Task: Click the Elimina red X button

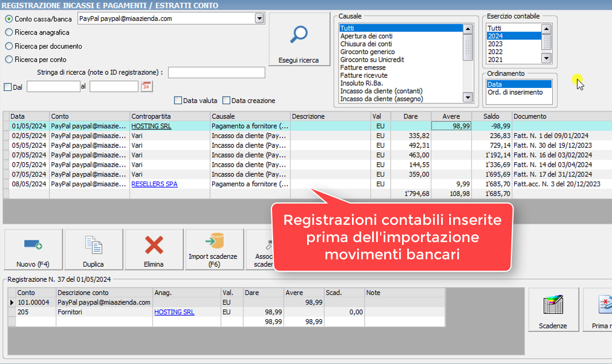Action: tap(154, 250)
